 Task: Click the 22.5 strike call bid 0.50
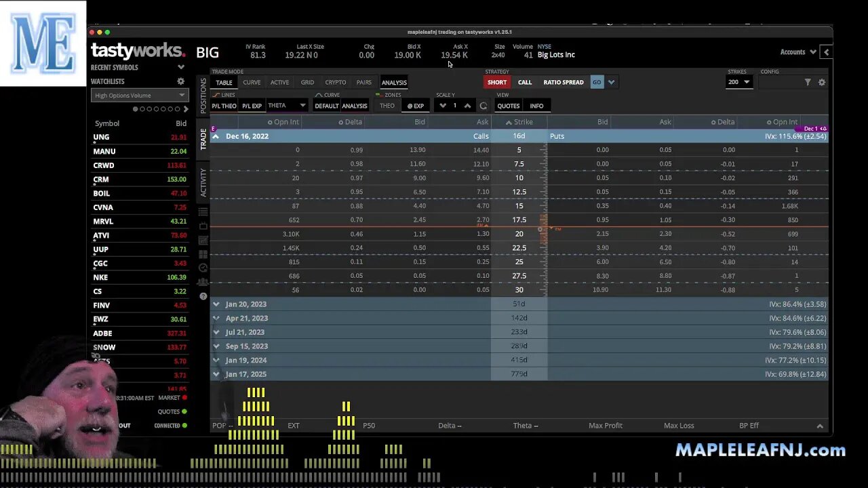pos(420,248)
